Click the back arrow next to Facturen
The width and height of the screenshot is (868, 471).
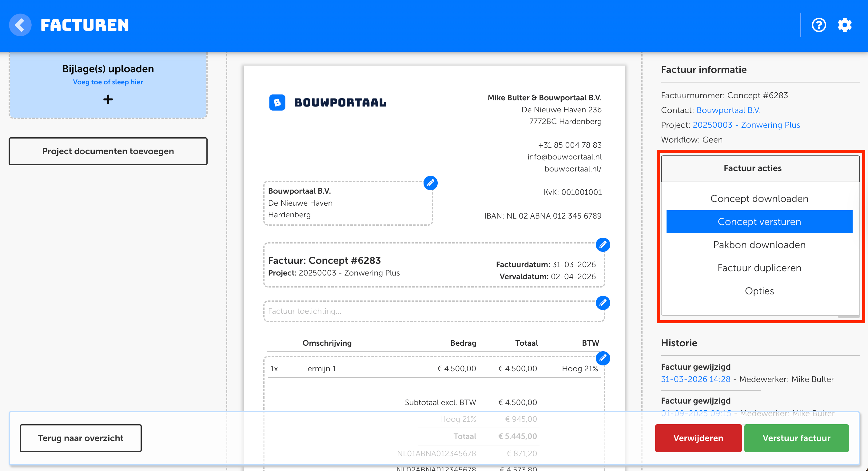point(20,25)
